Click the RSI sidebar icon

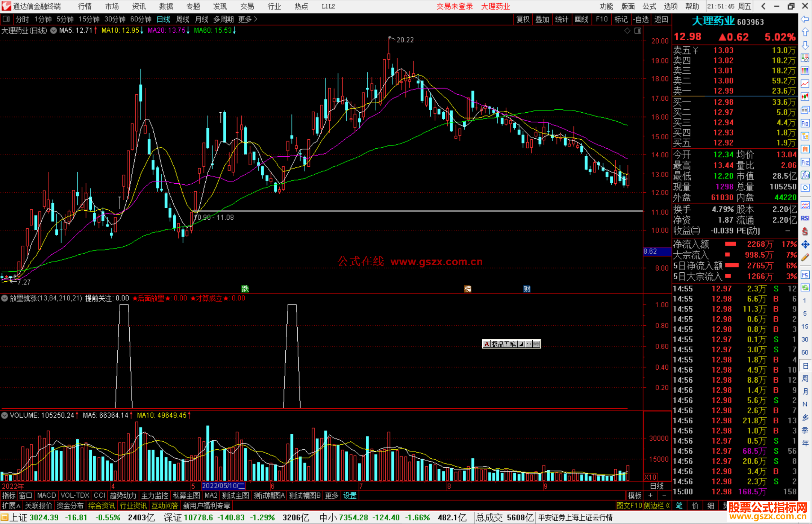tap(805, 218)
